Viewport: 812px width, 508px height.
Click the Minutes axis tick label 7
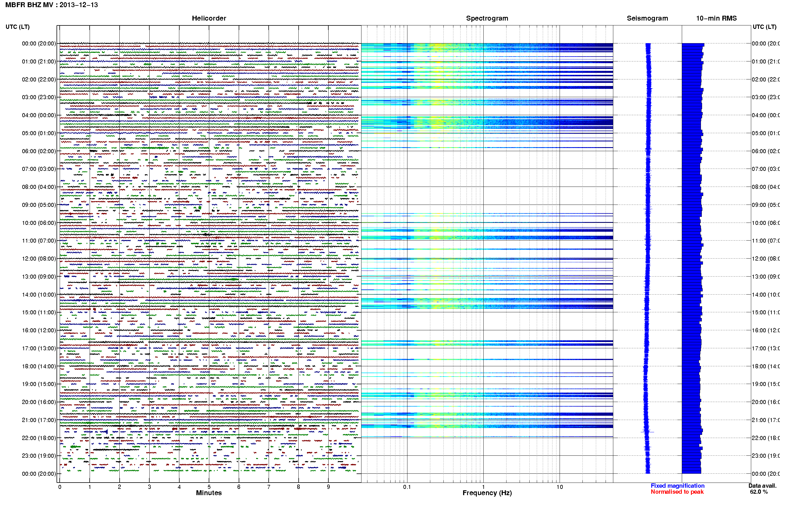269,487
